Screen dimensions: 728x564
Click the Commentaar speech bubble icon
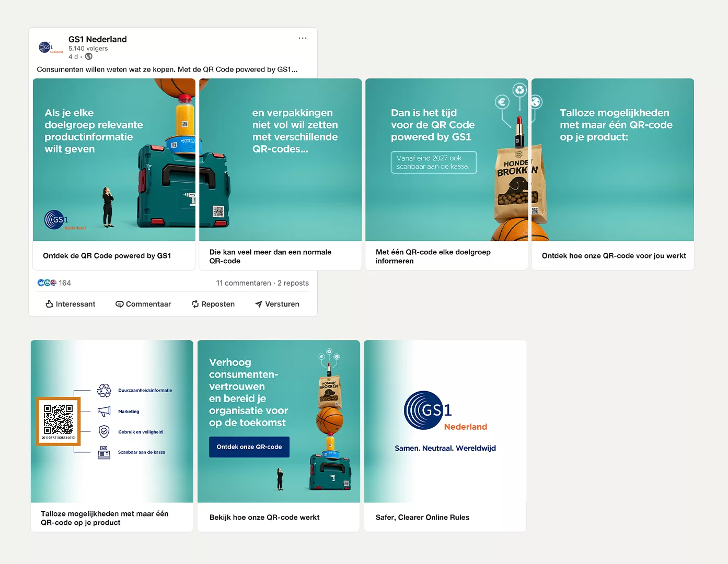point(119,304)
